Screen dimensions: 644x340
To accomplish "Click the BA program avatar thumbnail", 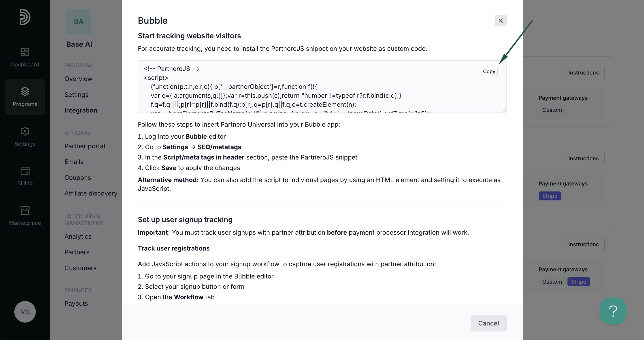I will click(x=79, y=21).
